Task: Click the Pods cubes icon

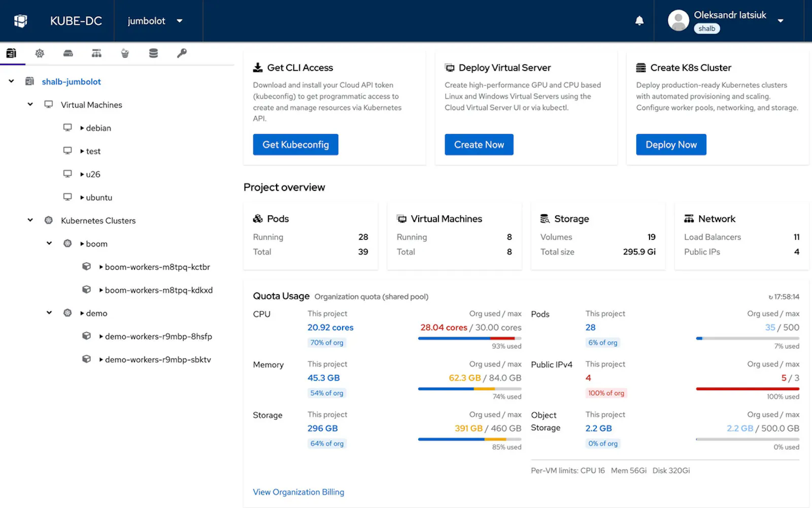Action: click(x=258, y=218)
